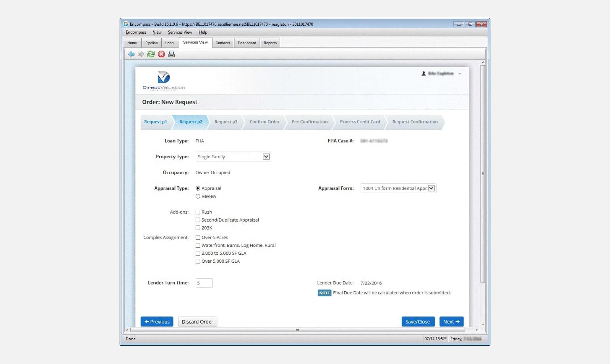610x364 pixels.
Task: Click the scroll up arrow
Action: click(x=482, y=62)
